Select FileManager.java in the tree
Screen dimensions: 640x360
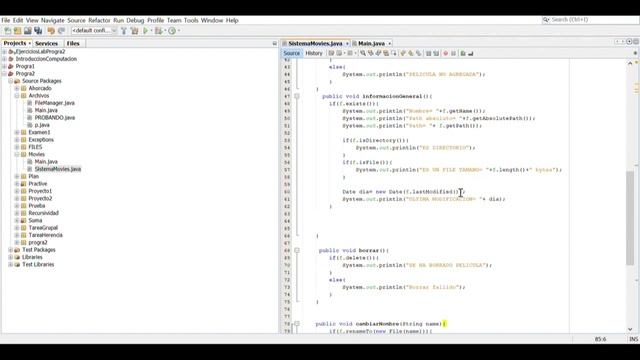click(x=55, y=103)
